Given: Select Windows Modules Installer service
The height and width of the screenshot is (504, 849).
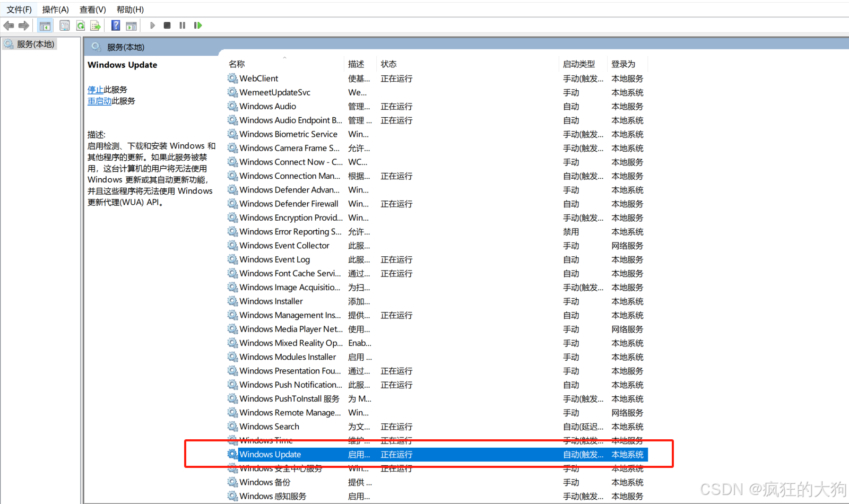Looking at the screenshot, I should 437,357.
